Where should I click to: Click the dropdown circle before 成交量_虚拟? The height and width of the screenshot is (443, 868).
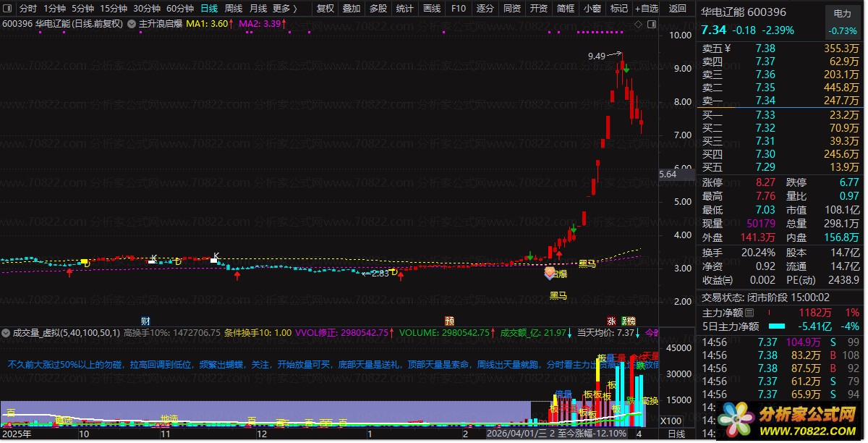pos(7,333)
